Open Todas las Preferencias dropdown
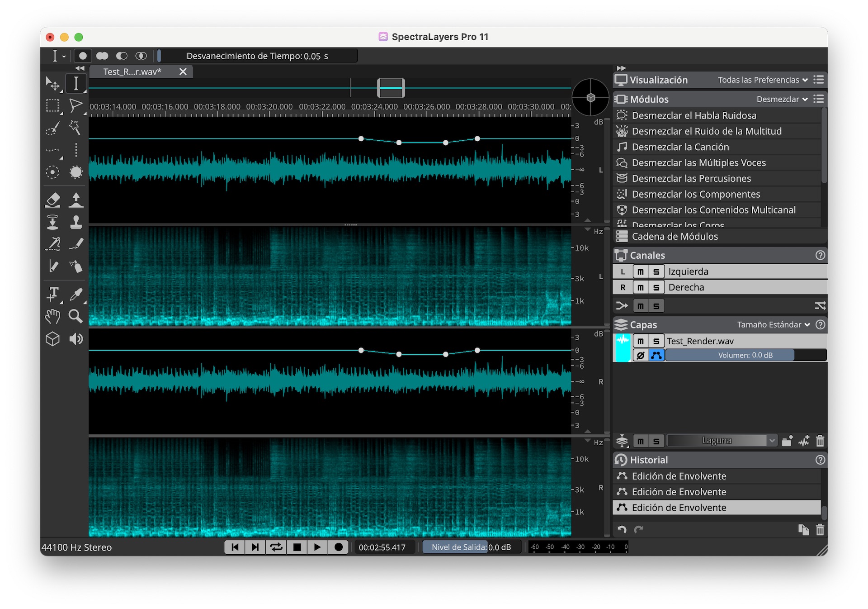868x609 pixels. coord(763,80)
